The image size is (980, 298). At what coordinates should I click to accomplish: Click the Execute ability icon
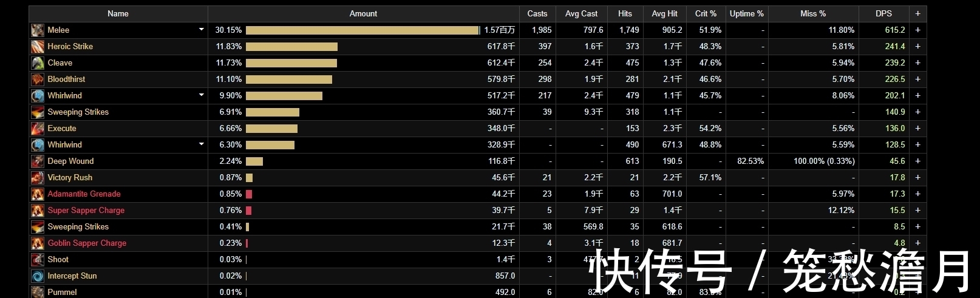pos(38,128)
